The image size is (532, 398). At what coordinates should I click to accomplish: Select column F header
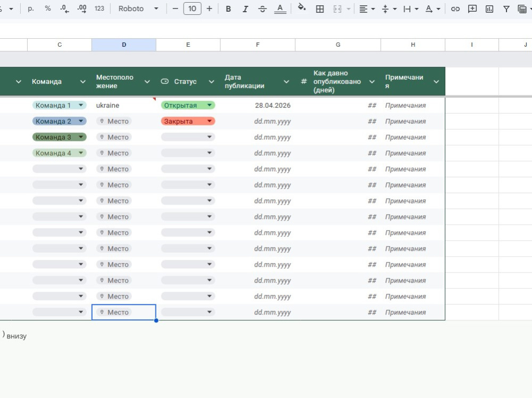[x=257, y=45]
